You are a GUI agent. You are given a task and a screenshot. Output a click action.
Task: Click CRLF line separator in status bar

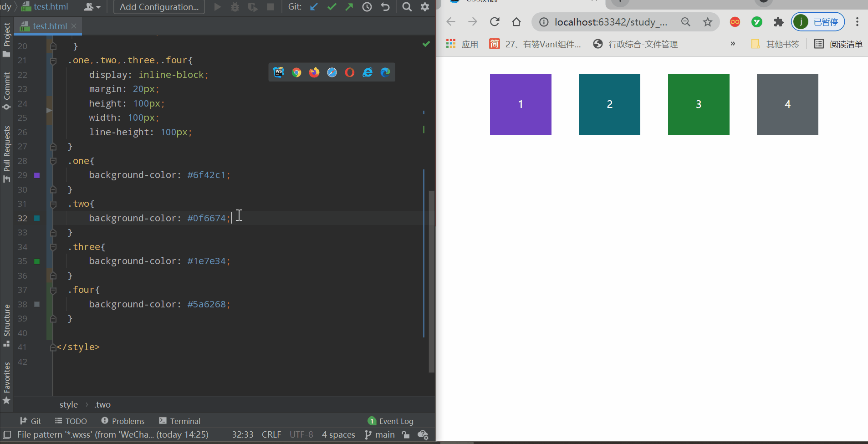pyautogui.click(x=271, y=435)
